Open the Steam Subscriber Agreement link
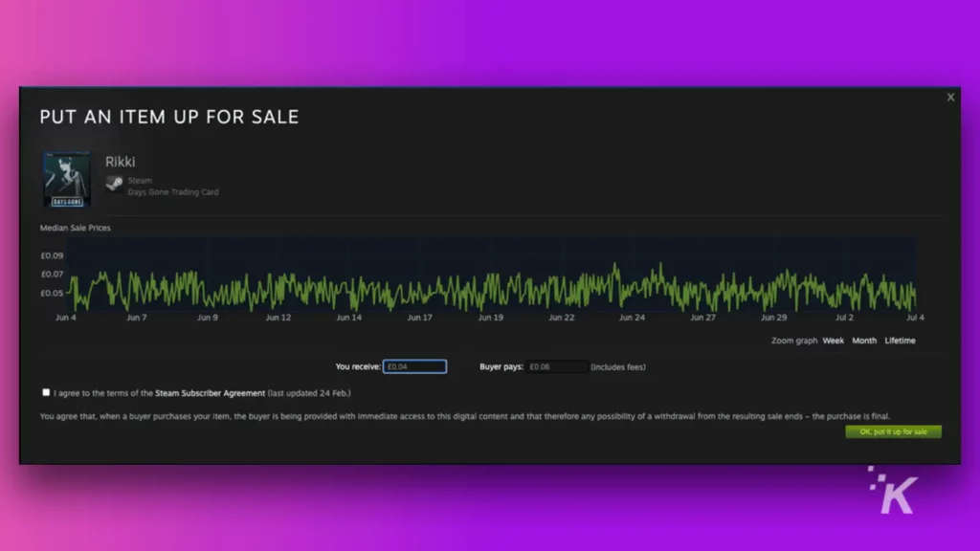The height and width of the screenshot is (551, 980). pyautogui.click(x=210, y=393)
